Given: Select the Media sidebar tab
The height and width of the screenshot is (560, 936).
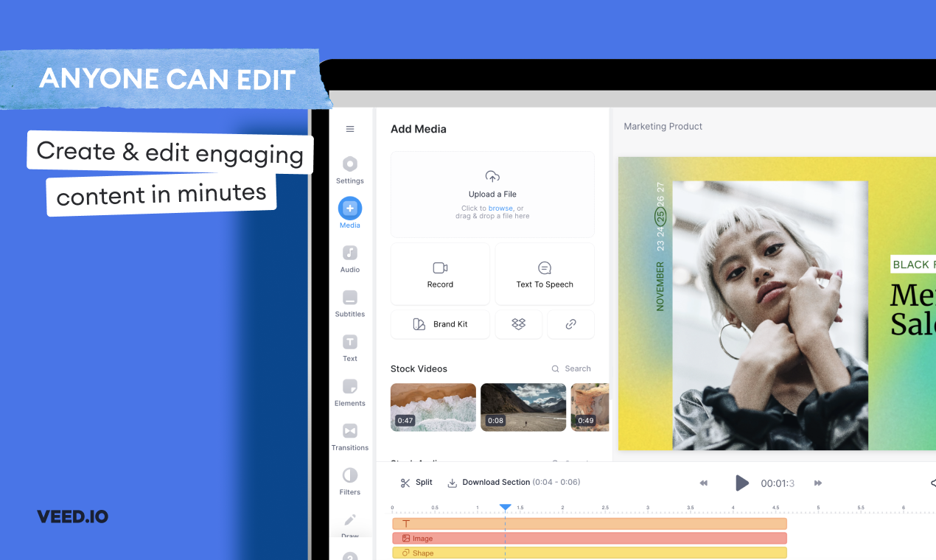Looking at the screenshot, I should [x=350, y=214].
